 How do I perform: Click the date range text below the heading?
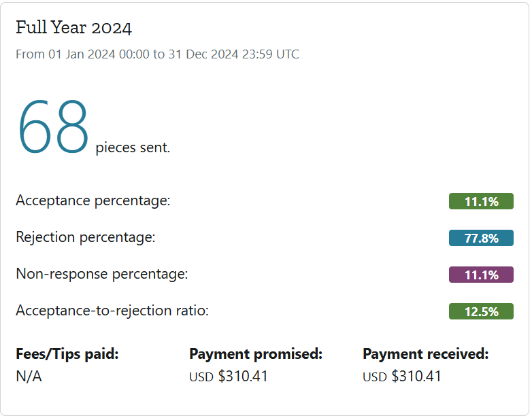pos(157,54)
